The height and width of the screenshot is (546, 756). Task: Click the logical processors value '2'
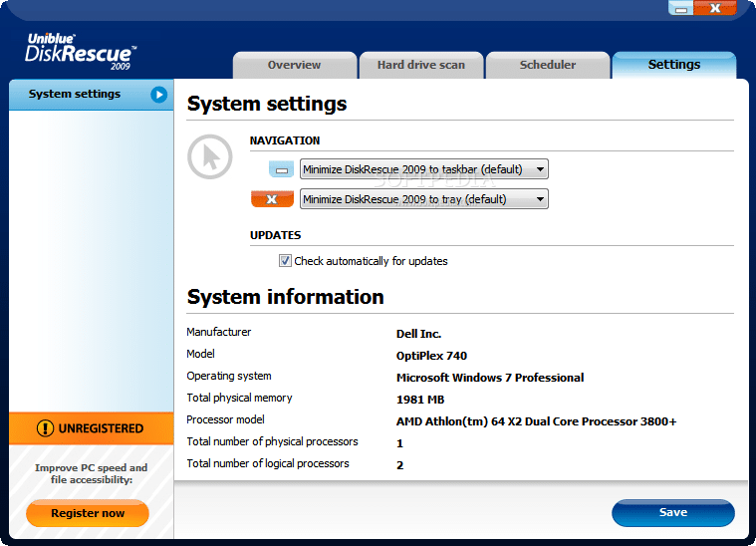(x=399, y=465)
